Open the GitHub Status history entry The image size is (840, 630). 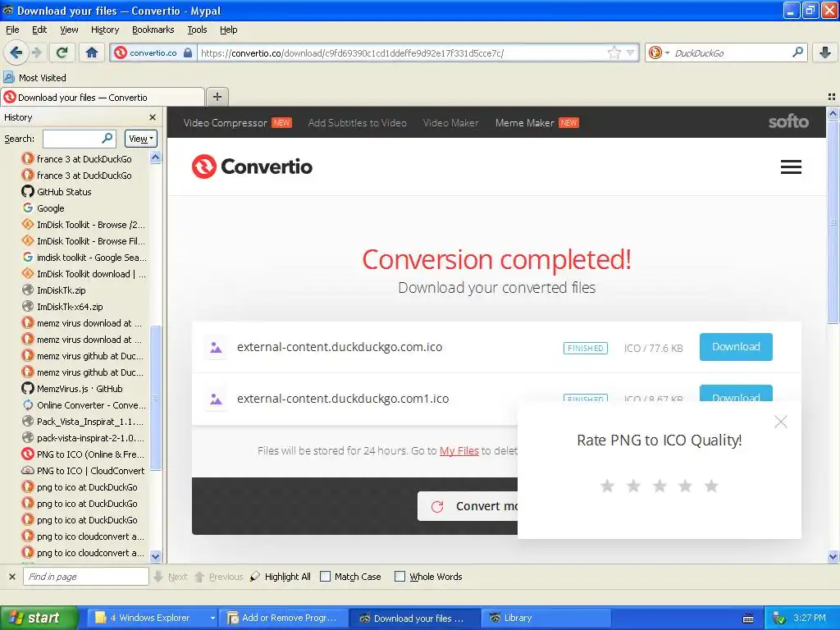point(64,192)
